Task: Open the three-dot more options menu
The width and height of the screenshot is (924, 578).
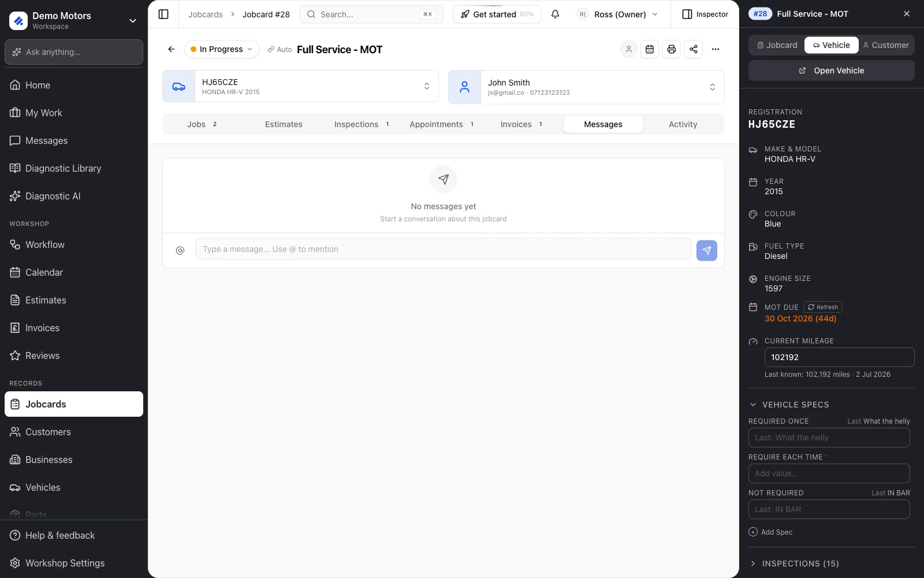Action: coord(716,50)
